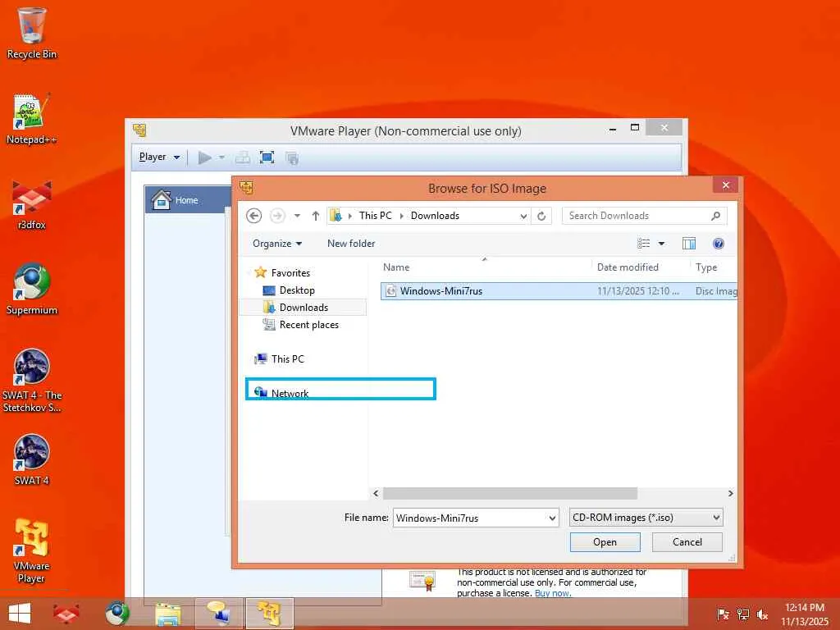Open taskbar clock showing 12:14 PM
This screenshot has height=630, width=840.
click(804, 614)
